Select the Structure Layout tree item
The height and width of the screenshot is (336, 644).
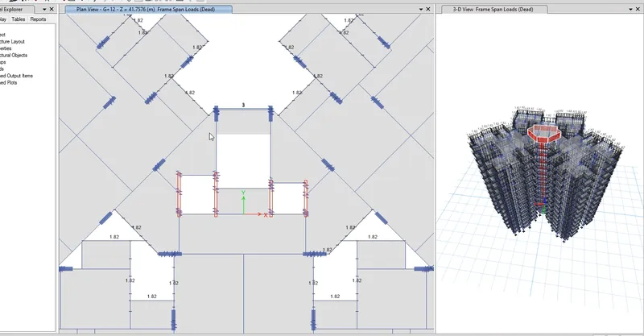tap(12, 42)
